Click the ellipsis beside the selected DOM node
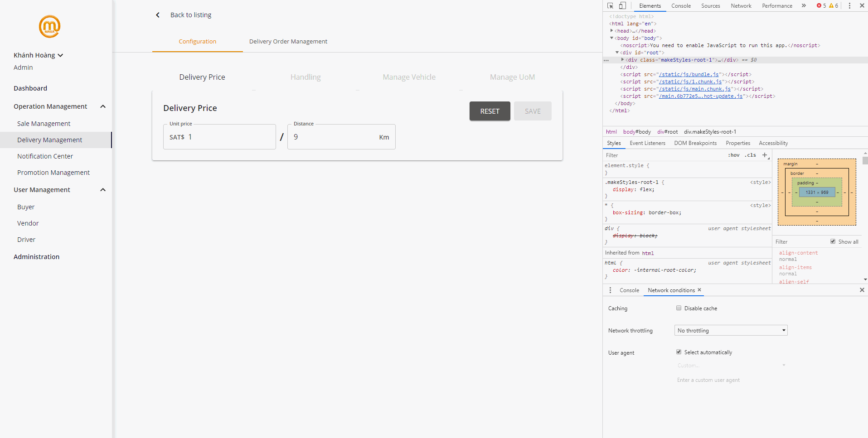This screenshot has height=438, width=868. (x=606, y=60)
